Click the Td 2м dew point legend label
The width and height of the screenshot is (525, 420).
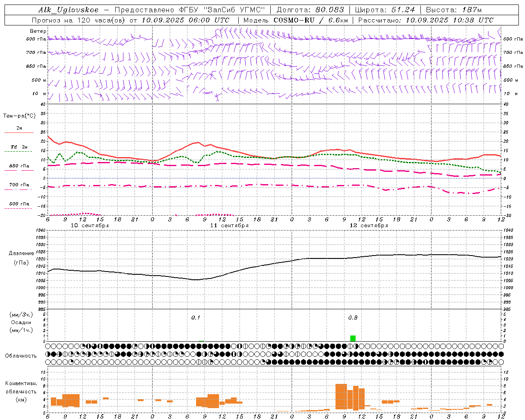coord(19,147)
